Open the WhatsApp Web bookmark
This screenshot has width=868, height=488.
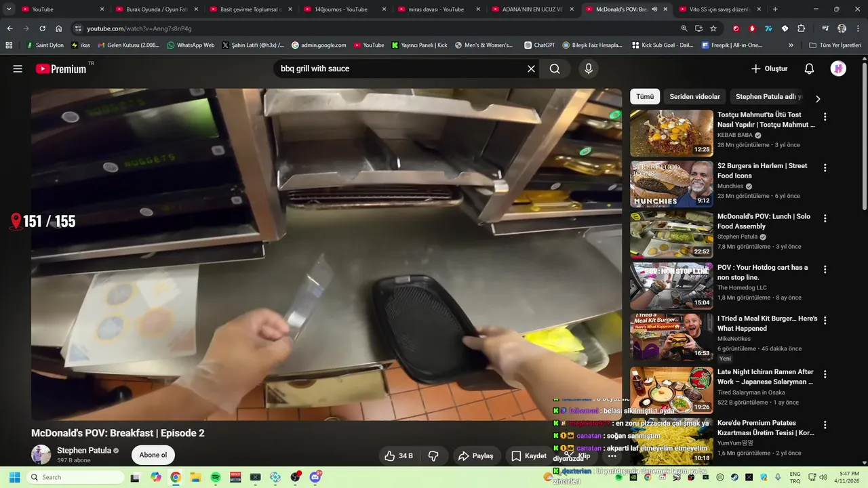click(x=191, y=45)
